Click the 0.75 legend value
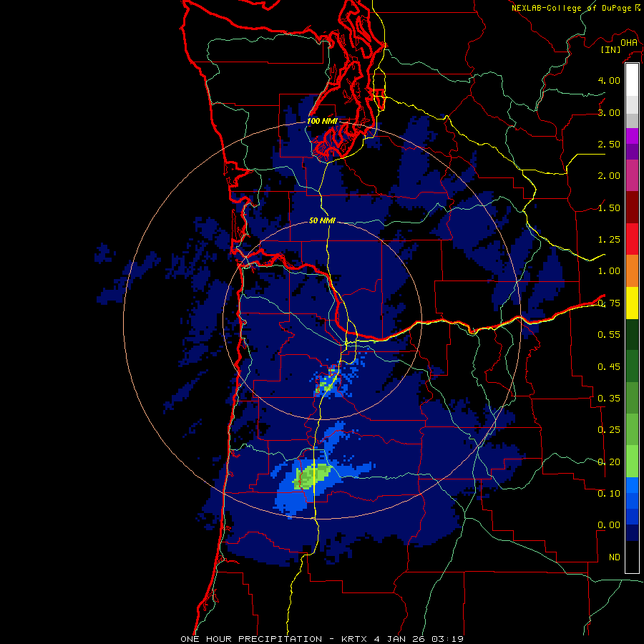Screen dimensions: 644x644 (609, 303)
